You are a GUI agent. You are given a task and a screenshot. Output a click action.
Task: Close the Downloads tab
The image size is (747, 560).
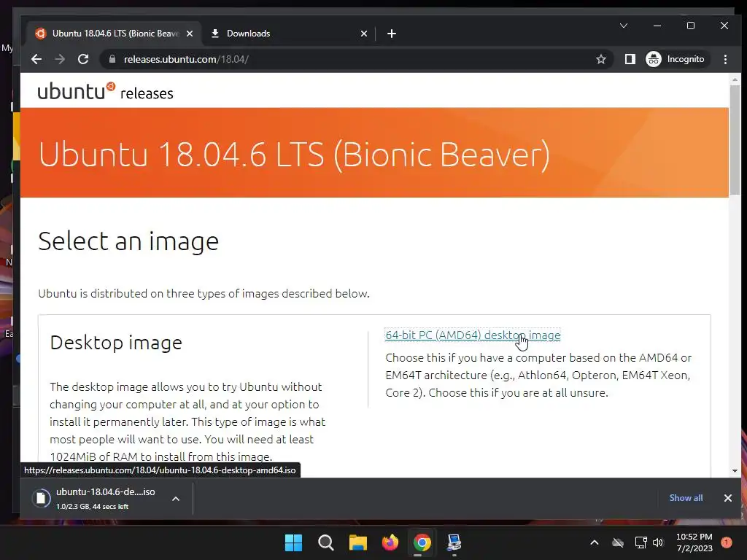coord(364,34)
